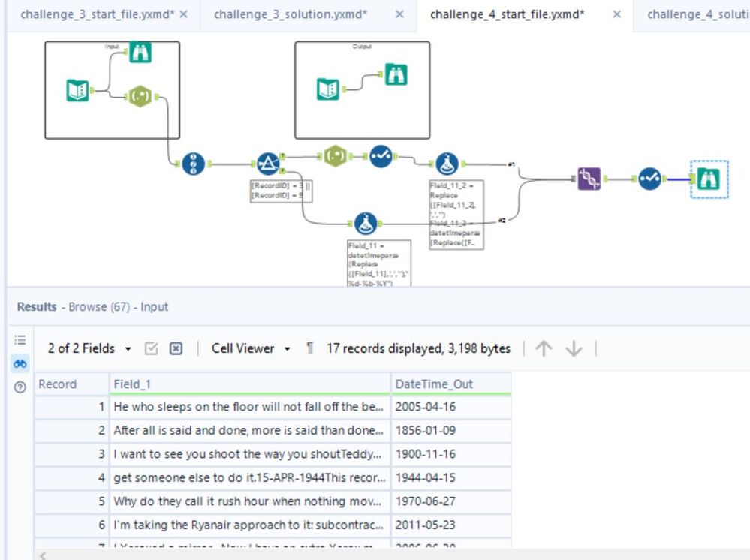The width and height of the screenshot is (750, 560).
Task: Click date cell 1856-01-09
Action: pyautogui.click(x=451, y=430)
